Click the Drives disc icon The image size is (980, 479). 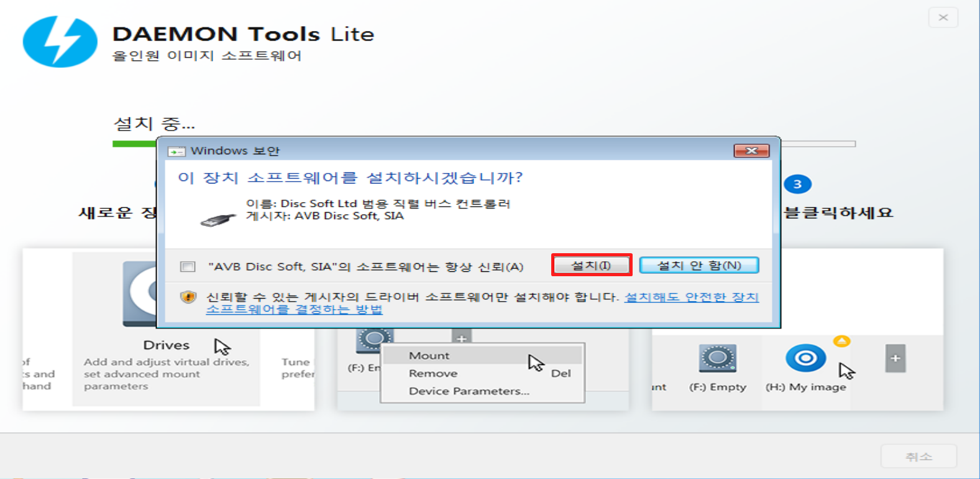coord(140,294)
